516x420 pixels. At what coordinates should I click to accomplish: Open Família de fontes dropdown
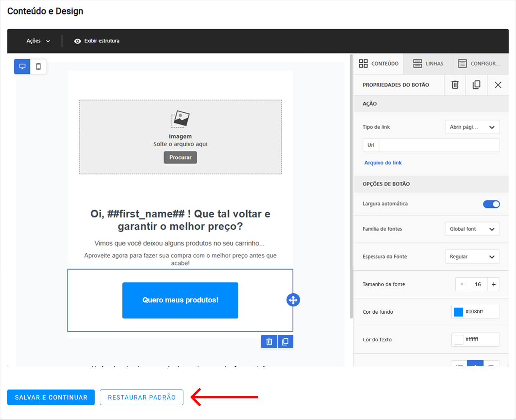472,229
